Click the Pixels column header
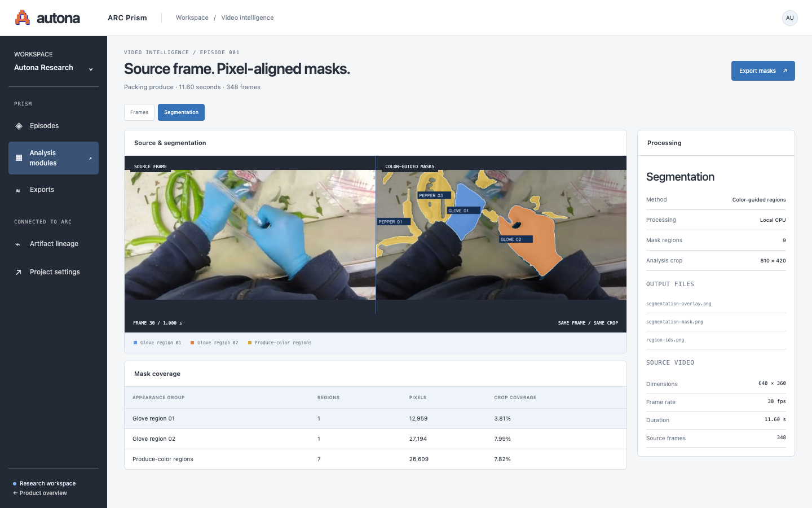This screenshot has height=508, width=812. click(x=418, y=397)
